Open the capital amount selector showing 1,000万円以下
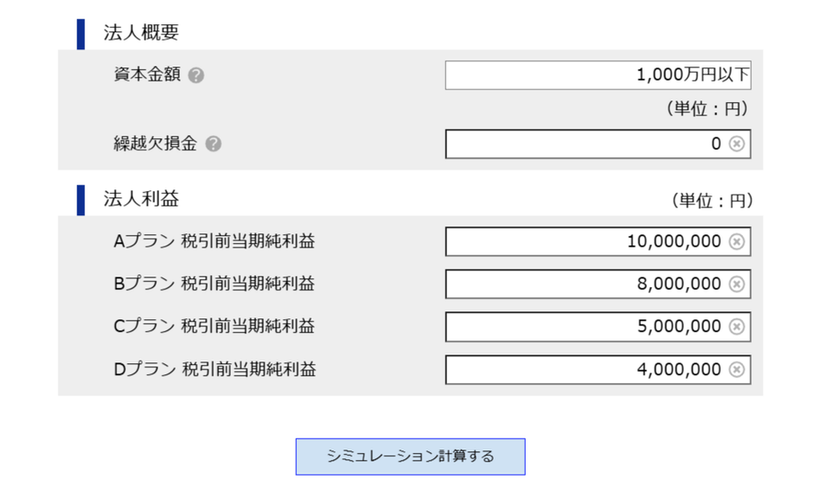Image resolution: width=813 pixels, height=504 pixels. (x=599, y=75)
